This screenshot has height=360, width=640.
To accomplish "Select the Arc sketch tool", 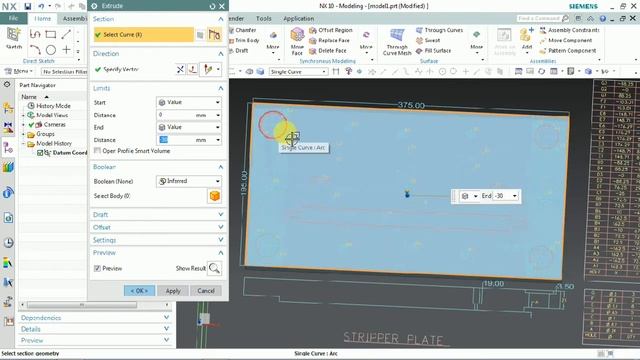I will click(35, 50).
